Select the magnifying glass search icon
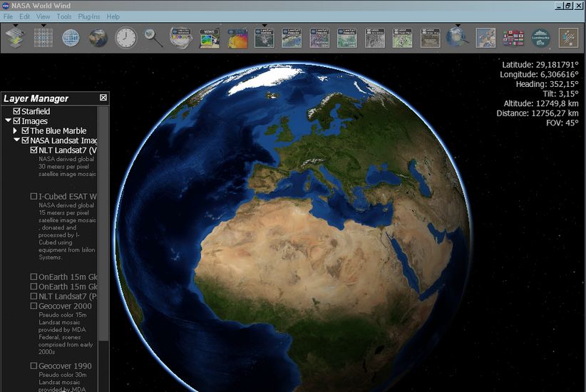 (x=153, y=37)
